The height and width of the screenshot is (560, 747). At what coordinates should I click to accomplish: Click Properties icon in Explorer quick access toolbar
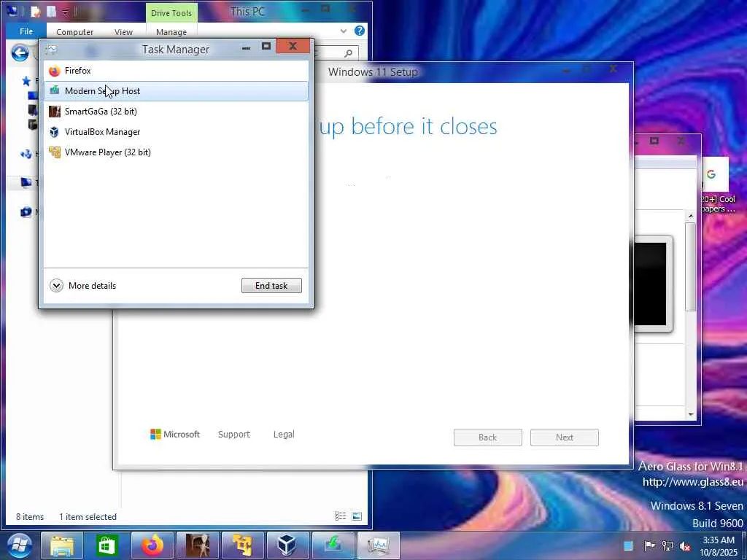(36, 12)
